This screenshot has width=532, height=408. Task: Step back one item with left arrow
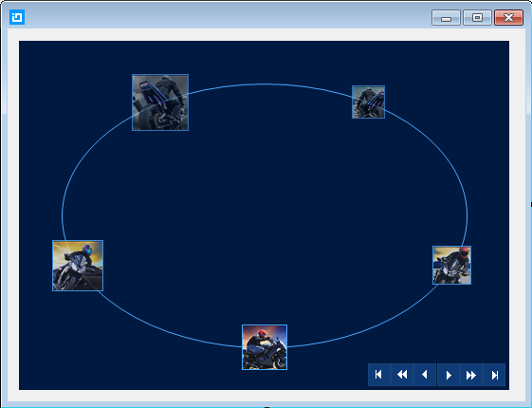[425, 375]
